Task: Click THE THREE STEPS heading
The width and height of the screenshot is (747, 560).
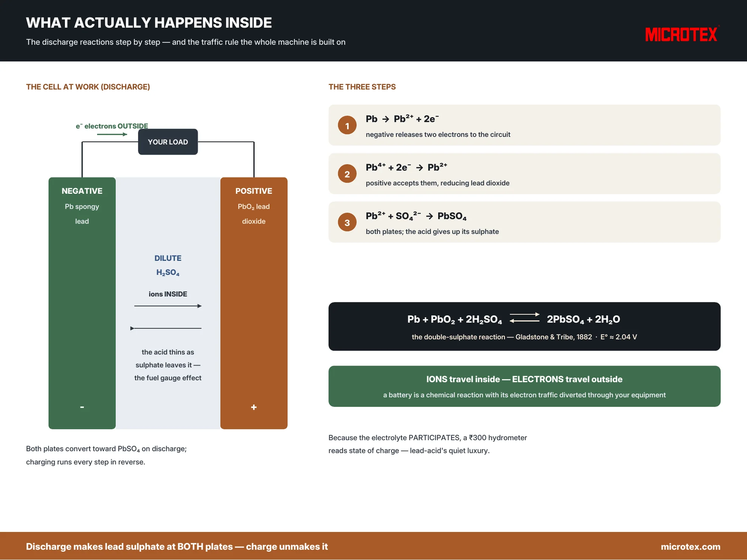Action: (x=362, y=87)
